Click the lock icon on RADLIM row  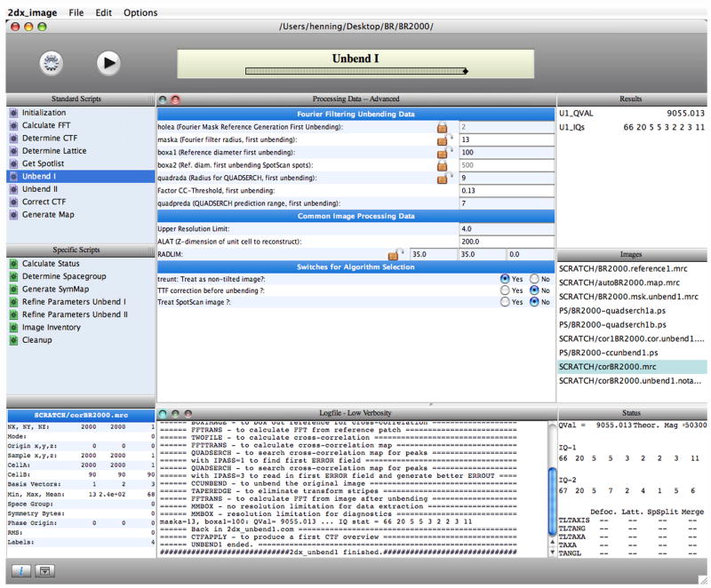click(393, 254)
